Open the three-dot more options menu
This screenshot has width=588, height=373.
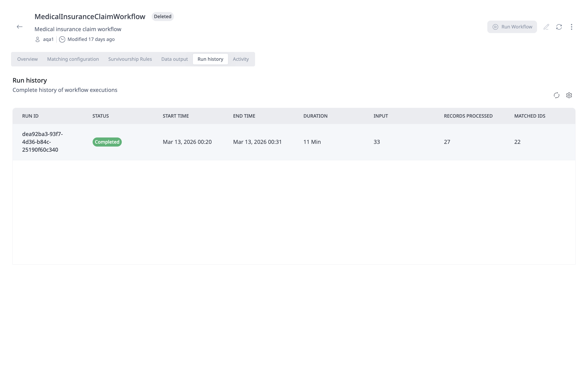click(571, 27)
